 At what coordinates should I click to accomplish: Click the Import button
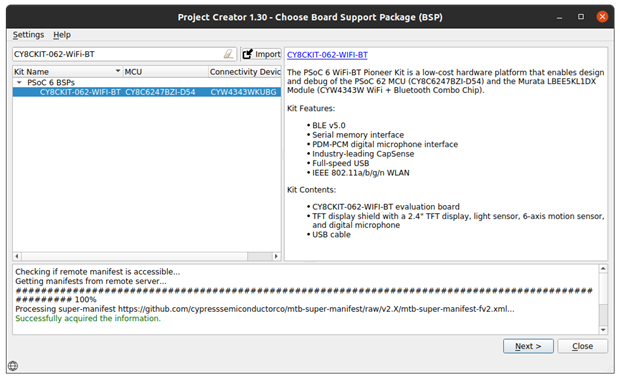click(261, 54)
